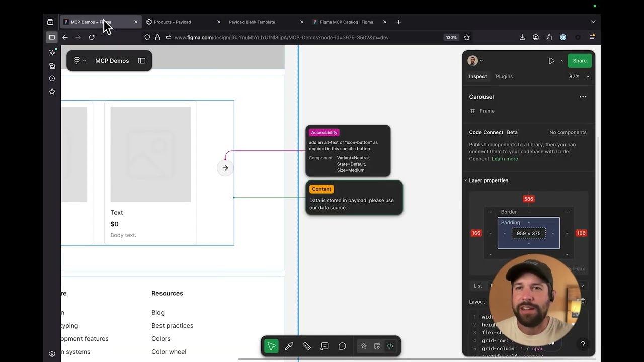Expand the present options chevron
This screenshot has height=362, width=644.
562,61
